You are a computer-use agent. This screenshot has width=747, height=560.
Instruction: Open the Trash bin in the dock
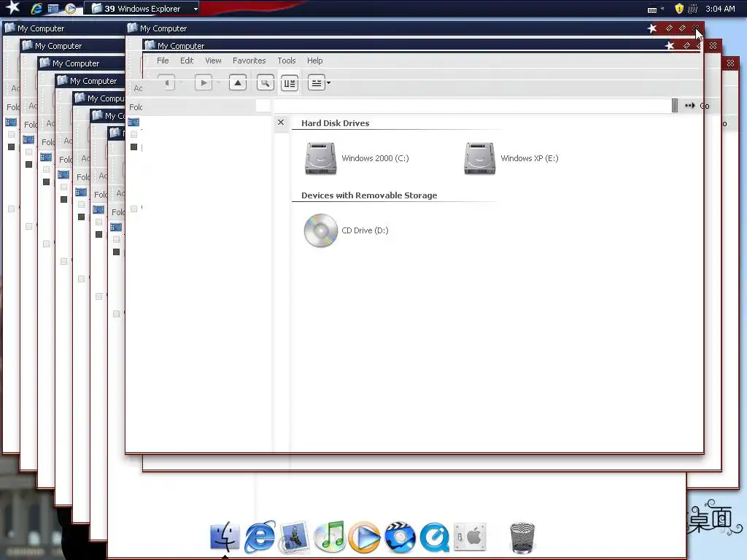coord(522,538)
